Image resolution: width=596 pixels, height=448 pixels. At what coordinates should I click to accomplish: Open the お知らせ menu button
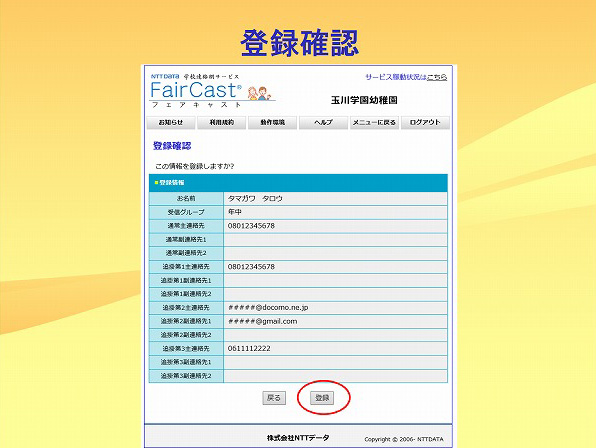171,122
